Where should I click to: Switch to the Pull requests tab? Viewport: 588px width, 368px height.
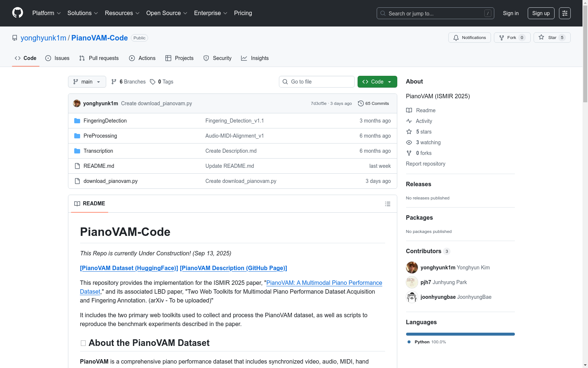[x=99, y=58]
